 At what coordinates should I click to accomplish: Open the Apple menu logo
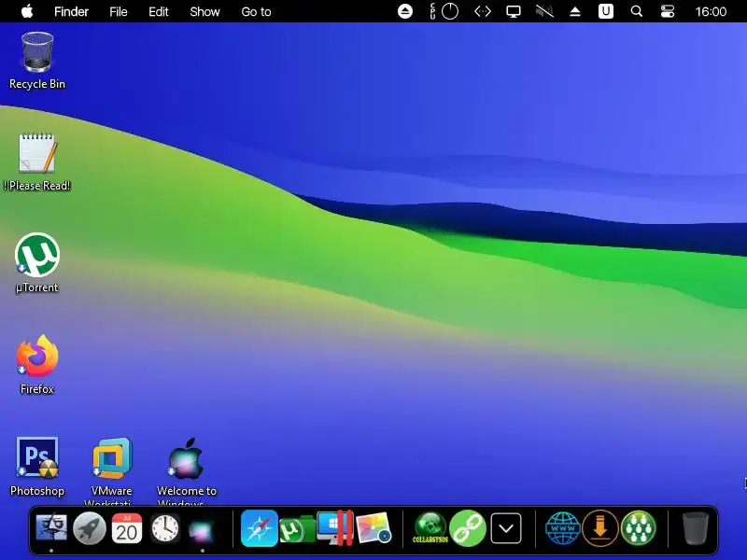coord(27,11)
